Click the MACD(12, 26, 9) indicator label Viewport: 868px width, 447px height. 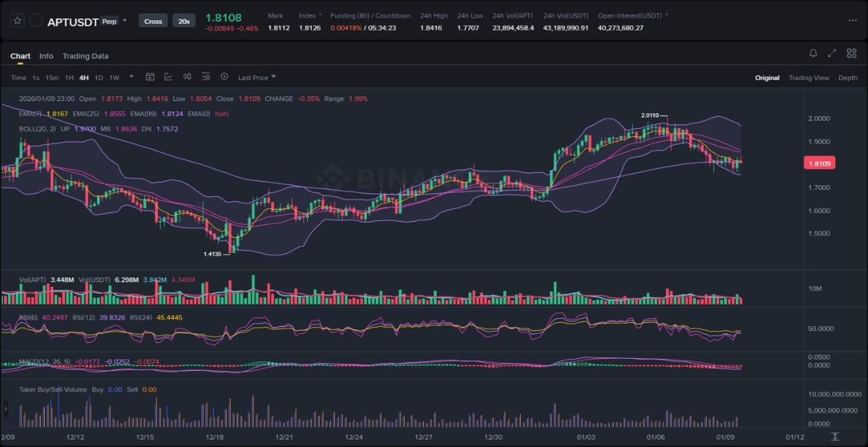coord(45,362)
